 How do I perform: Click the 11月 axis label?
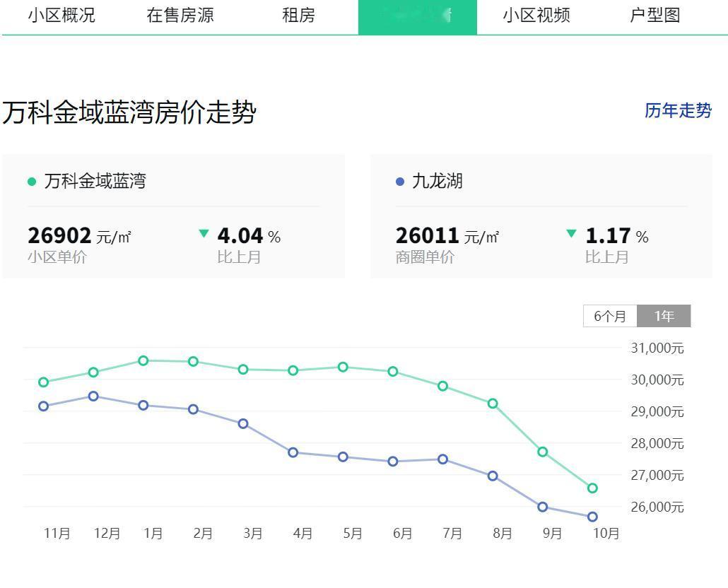(x=57, y=534)
